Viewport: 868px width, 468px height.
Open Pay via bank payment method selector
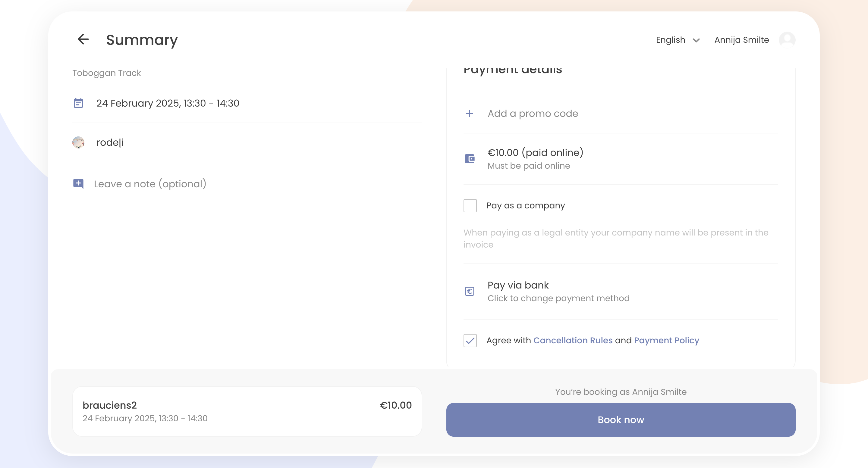click(558, 291)
